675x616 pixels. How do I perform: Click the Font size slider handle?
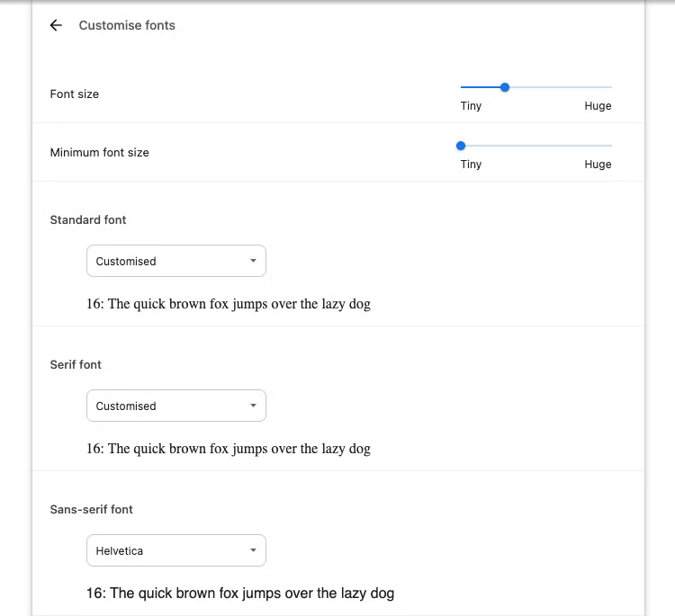tap(505, 87)
